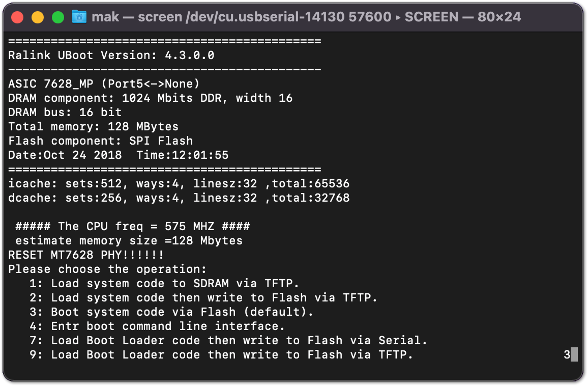Screen dimensions: 588x386
Task: Click the icache sets:512 line
Action: 179,183
